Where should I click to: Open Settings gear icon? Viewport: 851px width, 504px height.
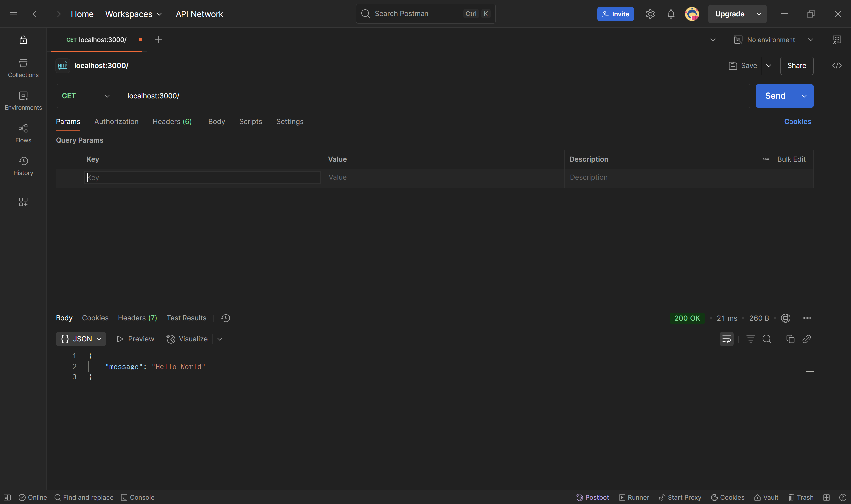(x=650, y=14)
